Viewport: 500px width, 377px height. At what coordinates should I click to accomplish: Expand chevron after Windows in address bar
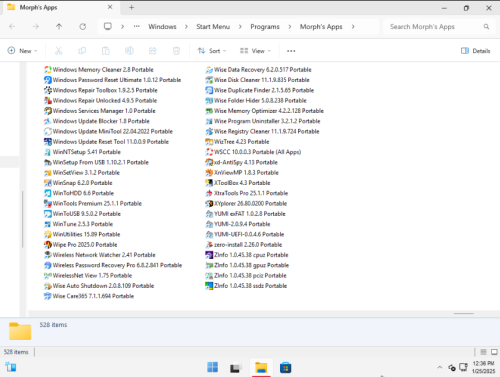pos(186,27)
